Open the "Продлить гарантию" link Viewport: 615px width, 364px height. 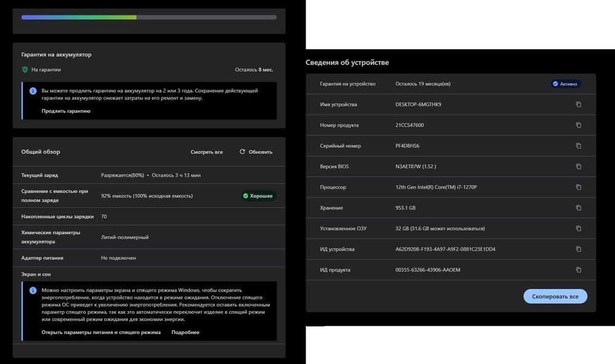[66, 111]
